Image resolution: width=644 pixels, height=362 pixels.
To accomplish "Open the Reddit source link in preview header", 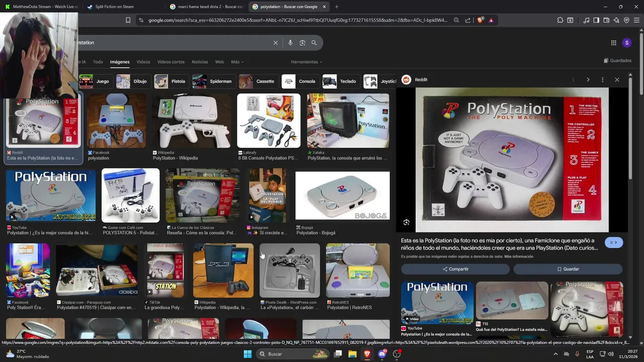I will [415, 79].
